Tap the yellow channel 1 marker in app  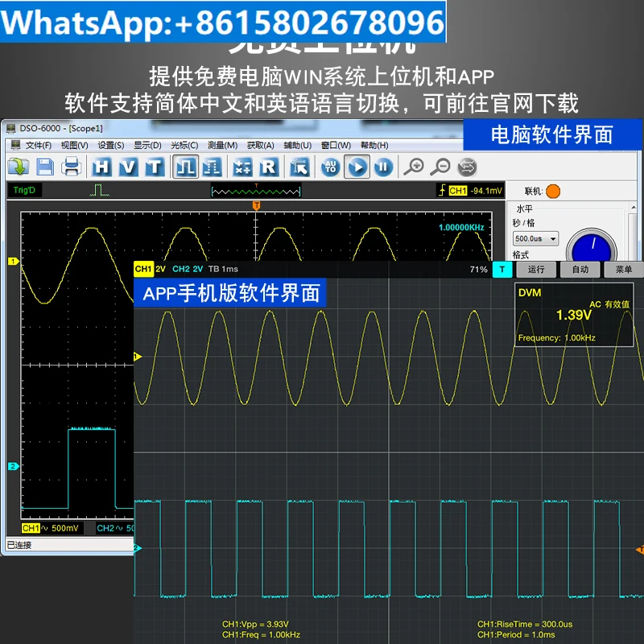pos(138,357)
